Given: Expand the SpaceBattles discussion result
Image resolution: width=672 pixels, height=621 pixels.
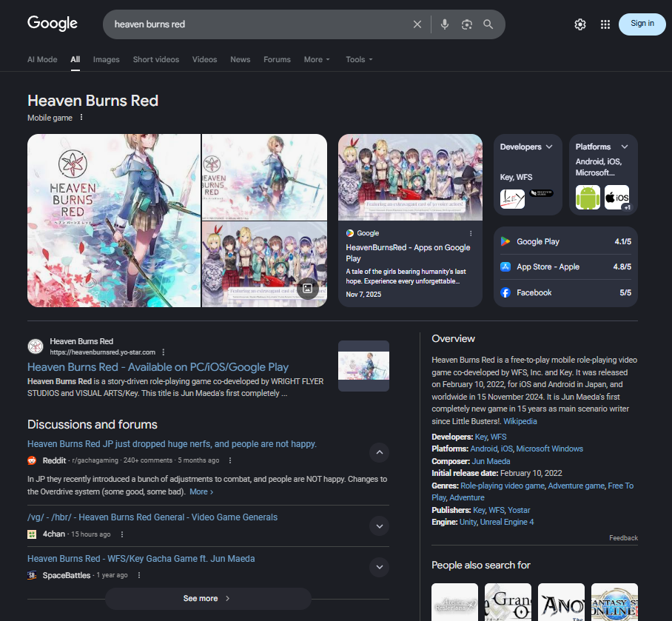Looking at the screenshot, I should pyautogui.click(x=379, y=568).
